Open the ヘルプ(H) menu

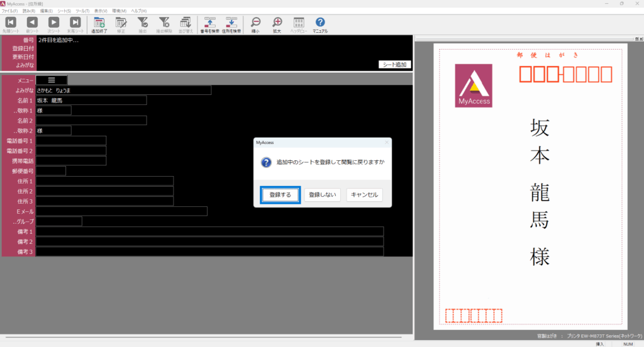[138, 11]
